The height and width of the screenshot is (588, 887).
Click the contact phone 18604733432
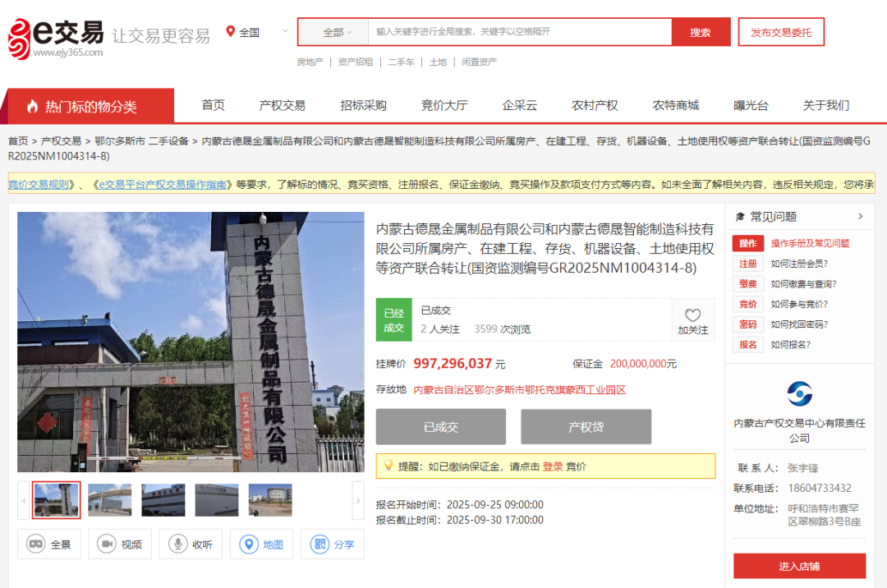(819, 488)
